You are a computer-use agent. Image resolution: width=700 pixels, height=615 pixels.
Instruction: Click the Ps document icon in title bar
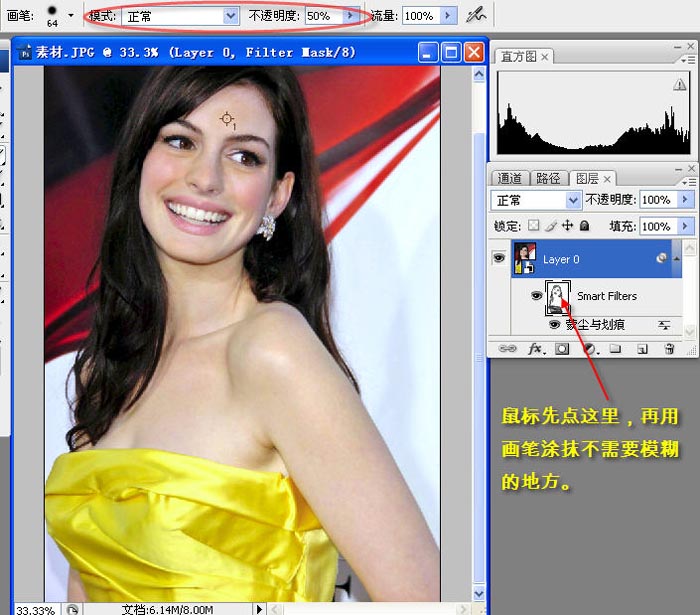(25, 53)
